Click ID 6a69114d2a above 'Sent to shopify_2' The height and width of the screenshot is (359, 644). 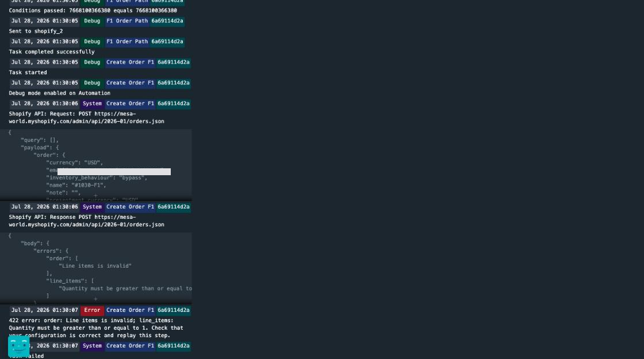(167, 21)
